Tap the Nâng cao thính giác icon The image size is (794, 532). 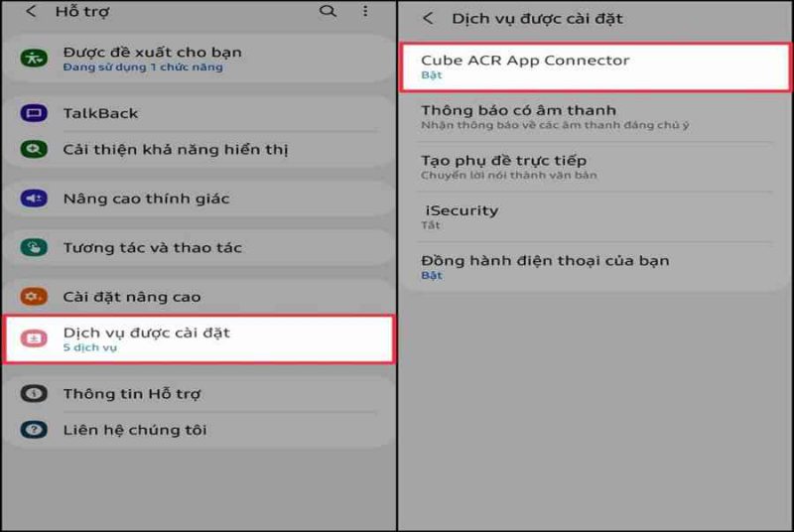pos(34,199)
